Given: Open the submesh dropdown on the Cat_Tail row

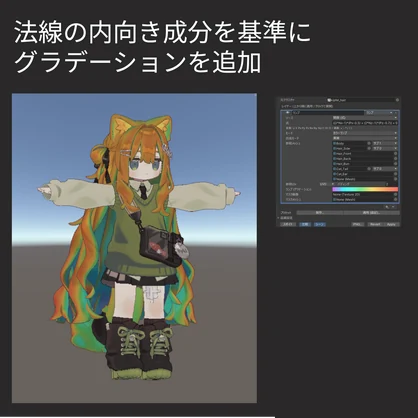Looking at the screenshot, I should 385,169.
